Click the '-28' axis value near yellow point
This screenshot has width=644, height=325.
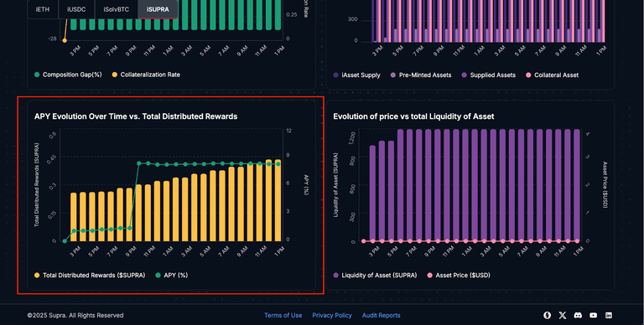52,39
